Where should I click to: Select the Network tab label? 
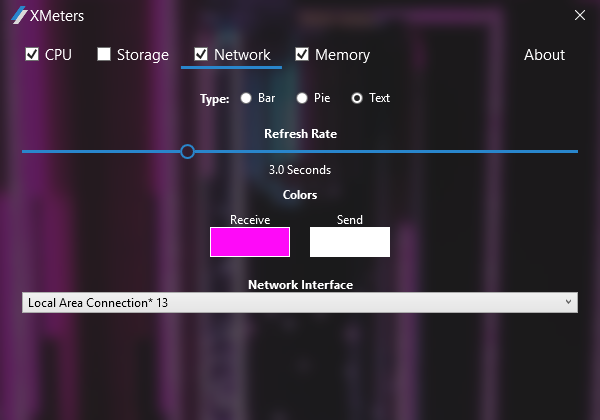pos(242,55)
